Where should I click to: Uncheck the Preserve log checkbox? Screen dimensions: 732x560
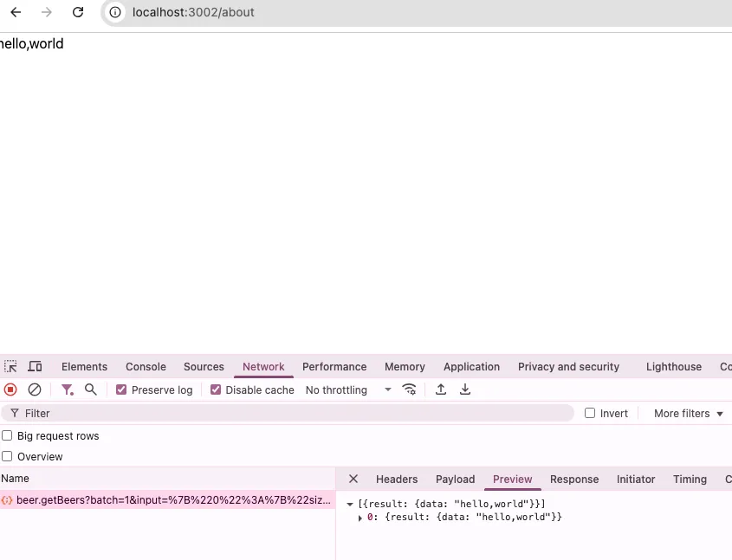click(121, 389)
